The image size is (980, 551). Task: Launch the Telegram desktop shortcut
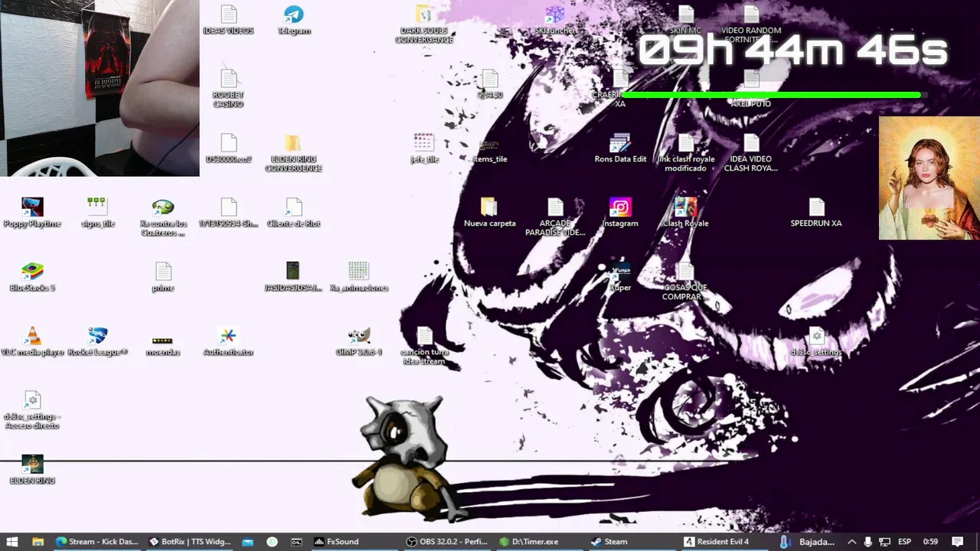tap(294, 21)
